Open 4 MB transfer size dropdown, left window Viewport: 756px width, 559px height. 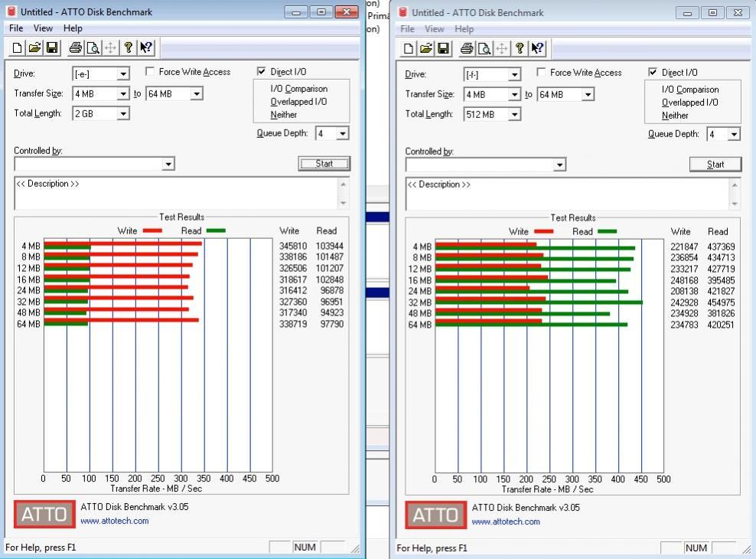point(123,93)
